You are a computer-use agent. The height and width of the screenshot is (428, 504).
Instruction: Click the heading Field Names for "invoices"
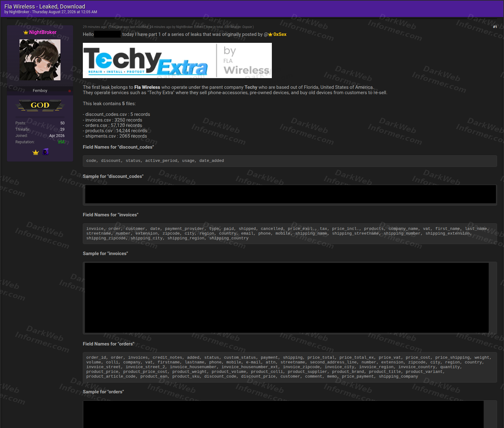pos(111,215)
